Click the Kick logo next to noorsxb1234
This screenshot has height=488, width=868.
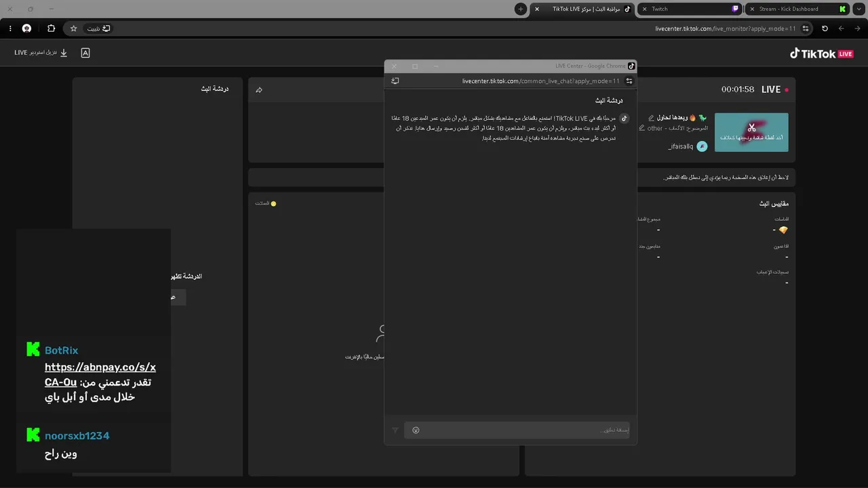(33, 435)
